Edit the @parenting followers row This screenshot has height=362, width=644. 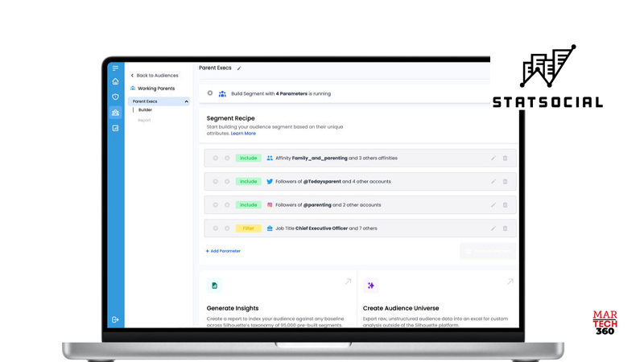click(x=493, y=205)
